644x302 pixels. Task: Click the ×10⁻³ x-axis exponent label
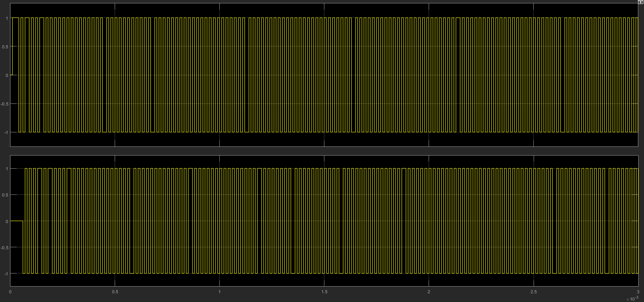tap(632, 299)
